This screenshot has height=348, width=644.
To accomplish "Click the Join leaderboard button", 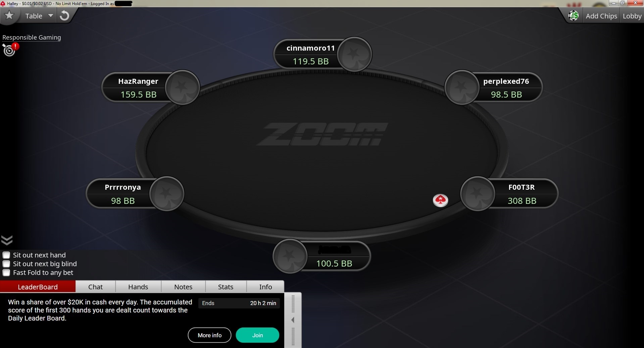I will tap(257, 335).
